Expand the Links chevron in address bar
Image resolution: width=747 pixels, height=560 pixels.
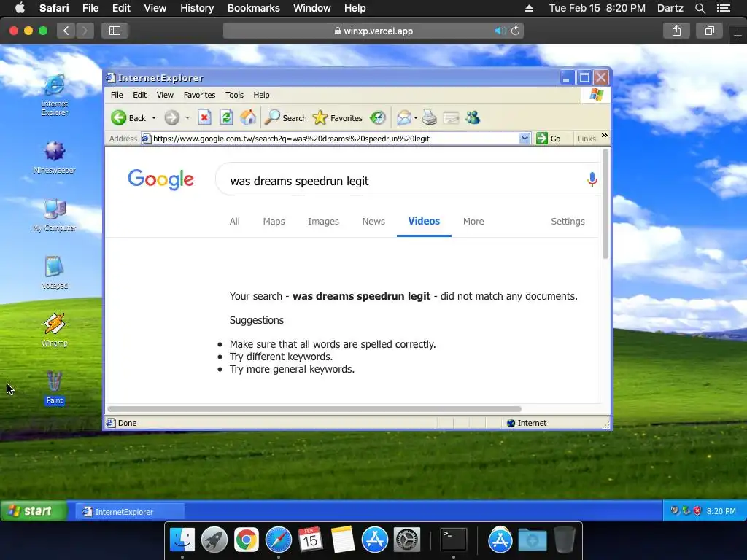pos(605,136)
